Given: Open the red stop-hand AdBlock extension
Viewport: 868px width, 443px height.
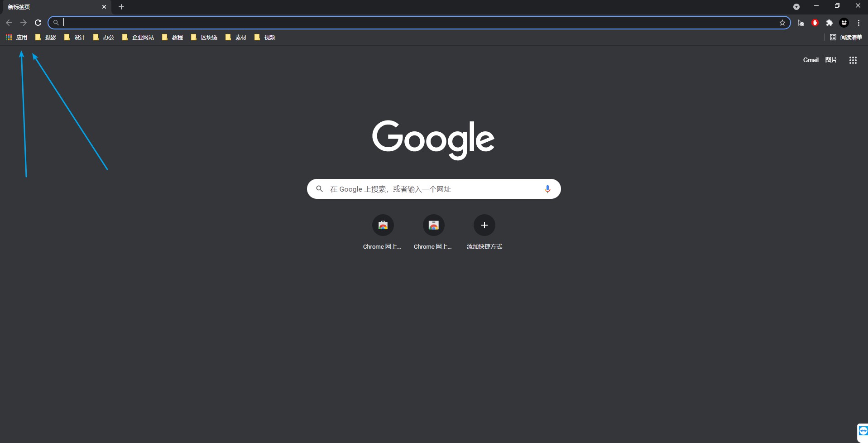Looking at the screenshot, I should pyautogui.click(x=815, y=23).
